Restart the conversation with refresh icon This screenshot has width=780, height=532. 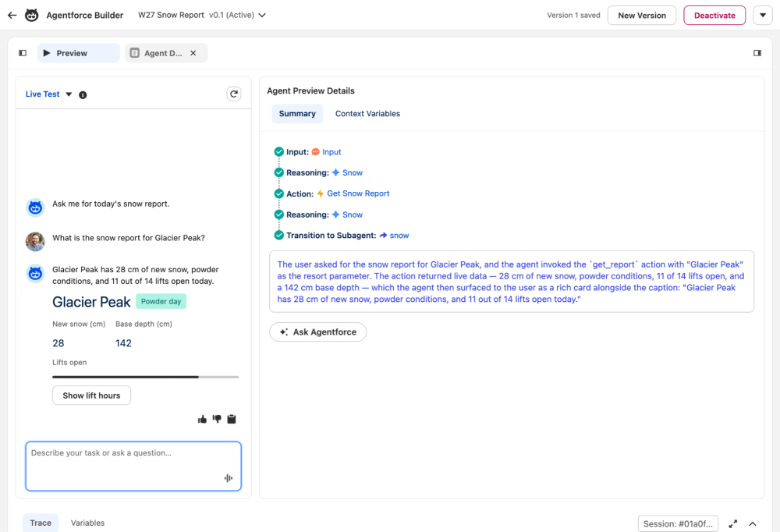(x=234, y=94)
